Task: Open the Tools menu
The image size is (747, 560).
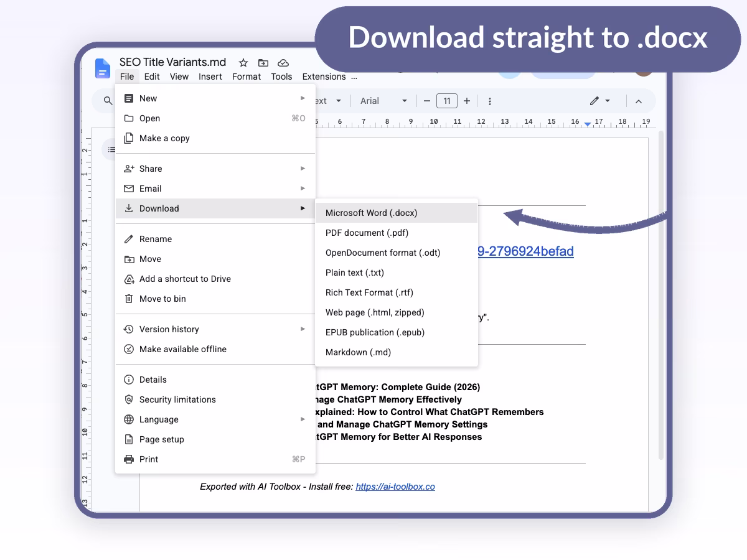Action: tap(281, 77)
